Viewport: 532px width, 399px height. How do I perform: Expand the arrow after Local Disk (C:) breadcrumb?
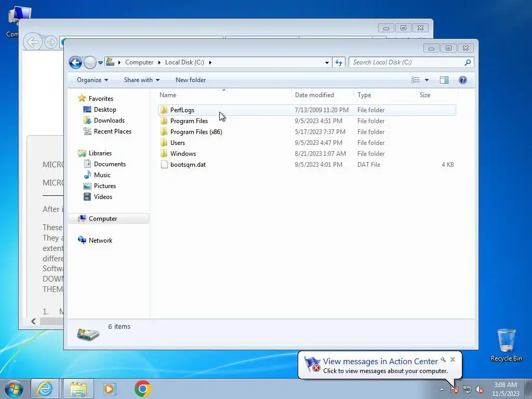(210, 62)
